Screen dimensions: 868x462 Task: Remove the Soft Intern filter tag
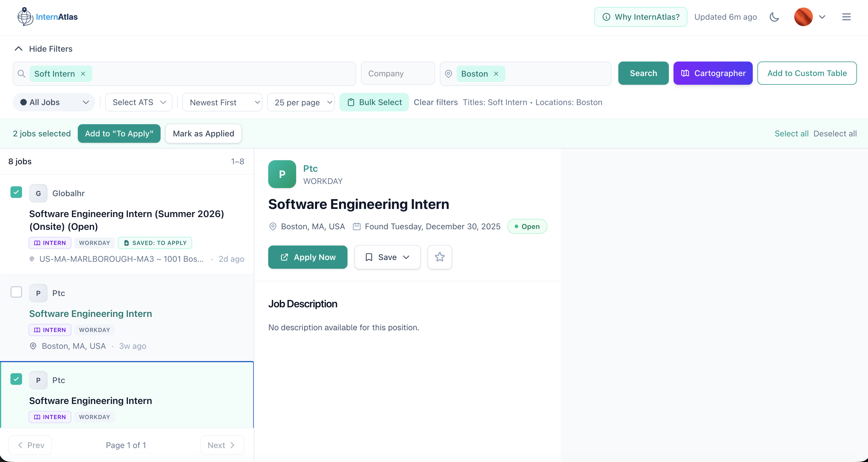[x=83, y=74]
